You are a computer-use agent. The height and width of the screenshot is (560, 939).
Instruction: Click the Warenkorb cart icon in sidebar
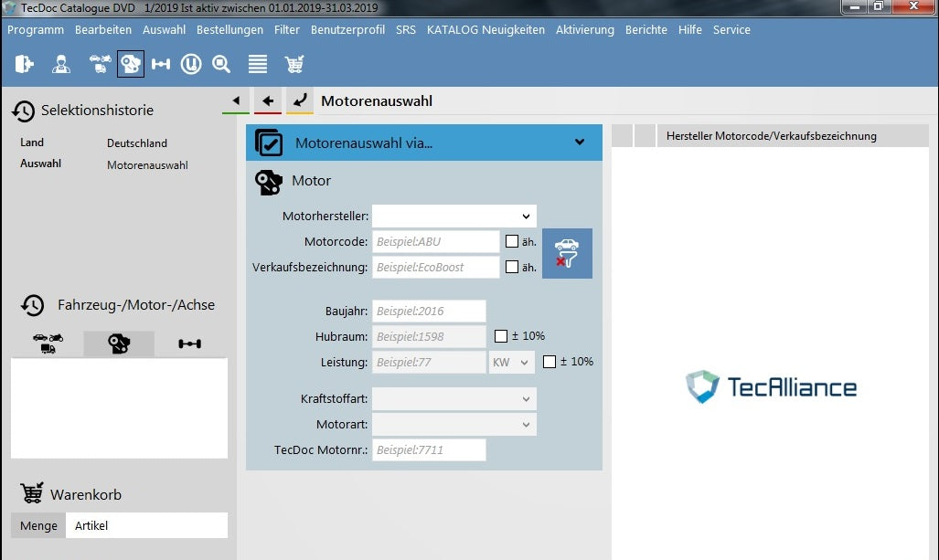coord(32,493)
